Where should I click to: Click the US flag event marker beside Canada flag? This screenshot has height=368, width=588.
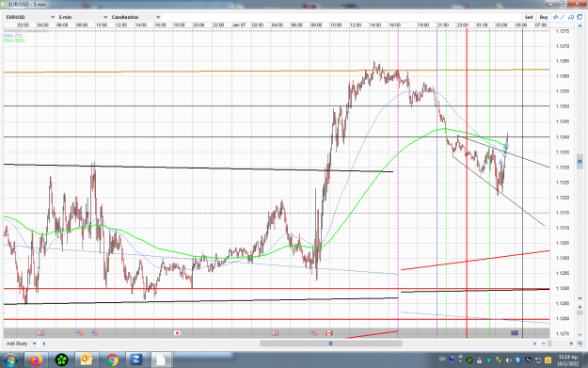pos(314,333)
